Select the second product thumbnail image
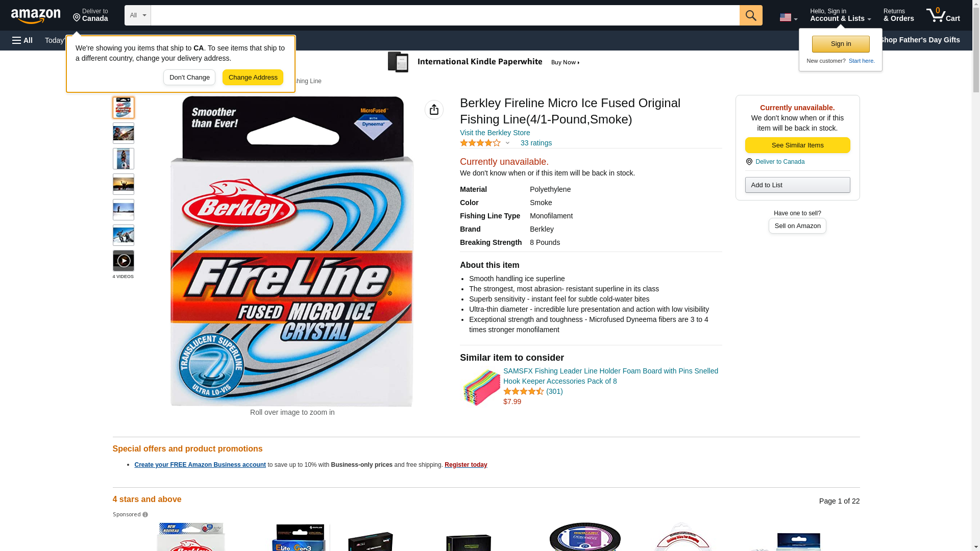The width and height of the screenshot is (980, 551). point(123,133)
